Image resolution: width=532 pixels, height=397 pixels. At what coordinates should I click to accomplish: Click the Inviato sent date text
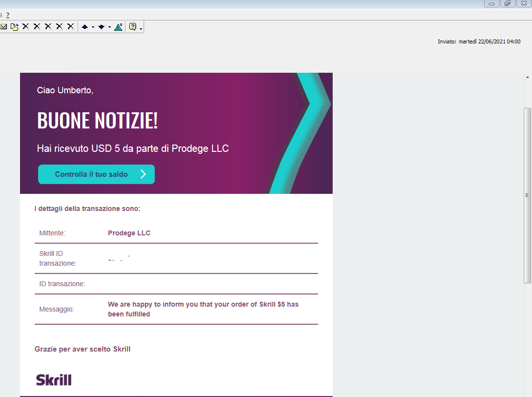click(479, 42)
